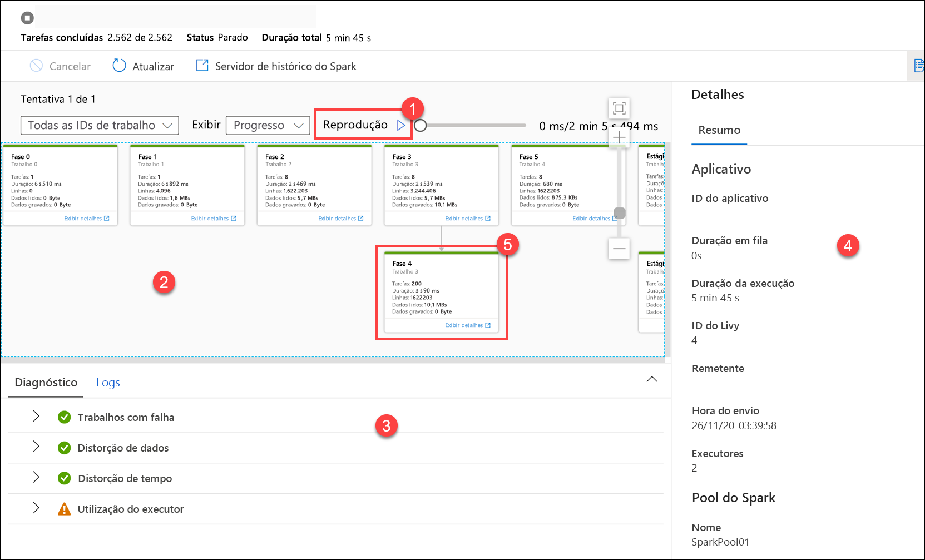The height and width of the screenshot is (560, 925).
Task: Open the Progresso display dropdown
Action: tap(268, 125)
